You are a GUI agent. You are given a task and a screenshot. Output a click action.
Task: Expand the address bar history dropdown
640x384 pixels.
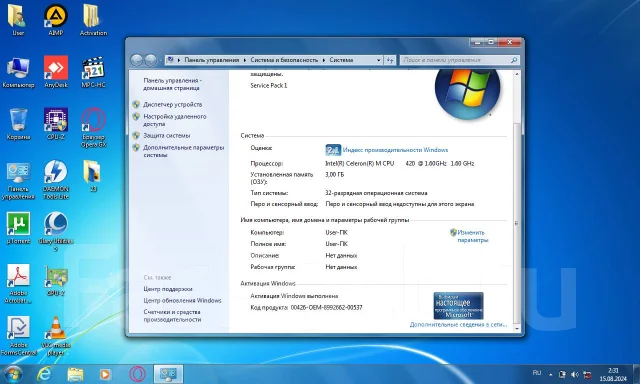point(378,60)
